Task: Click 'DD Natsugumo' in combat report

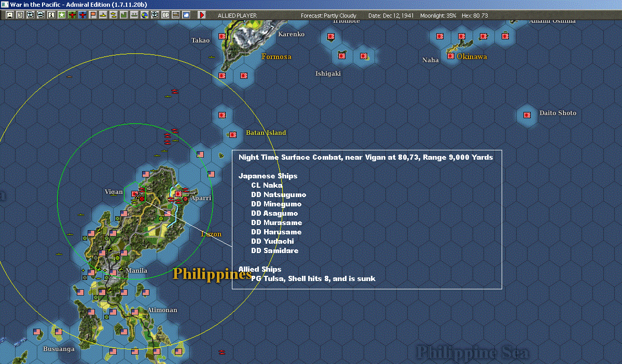Action: 279,194
